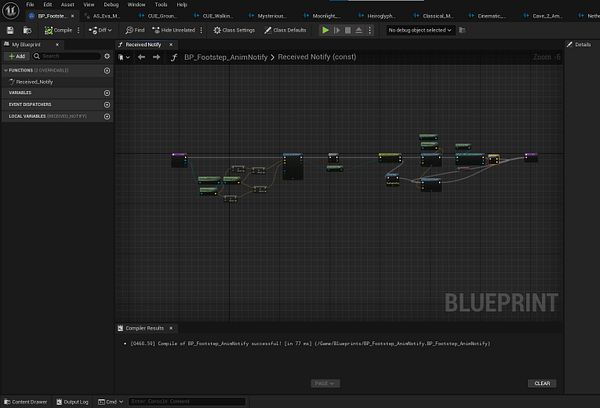Open the View menu

[x=89, y=5]
